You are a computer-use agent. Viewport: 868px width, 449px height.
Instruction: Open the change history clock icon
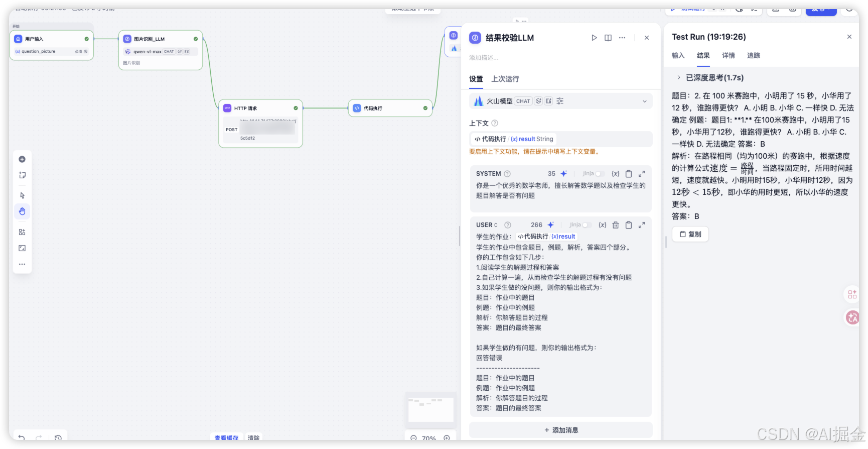58,438
